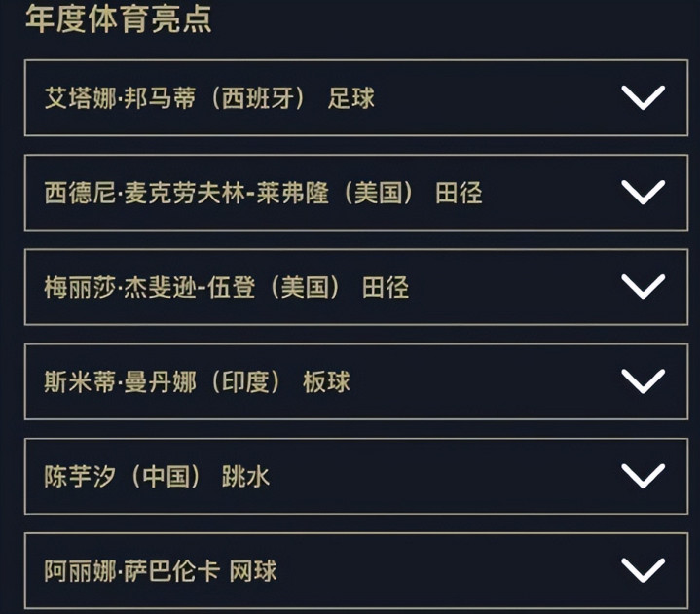Select the 网球 sport label

tap(253, 570)
